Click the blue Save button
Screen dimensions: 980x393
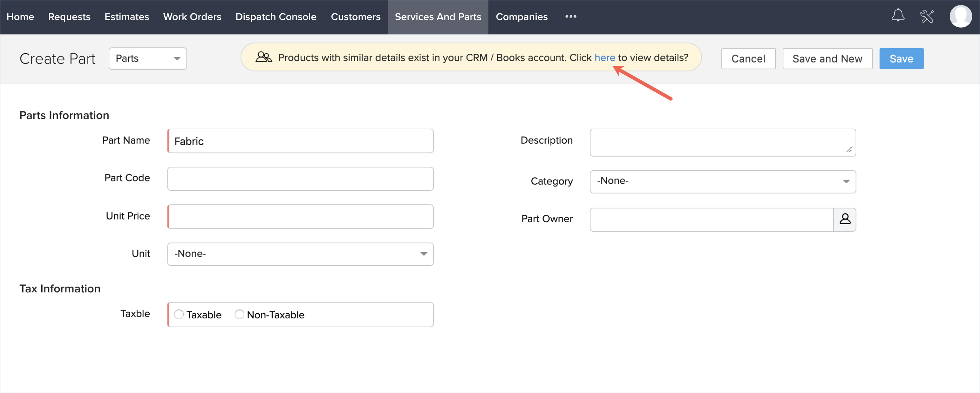(901, 59)
